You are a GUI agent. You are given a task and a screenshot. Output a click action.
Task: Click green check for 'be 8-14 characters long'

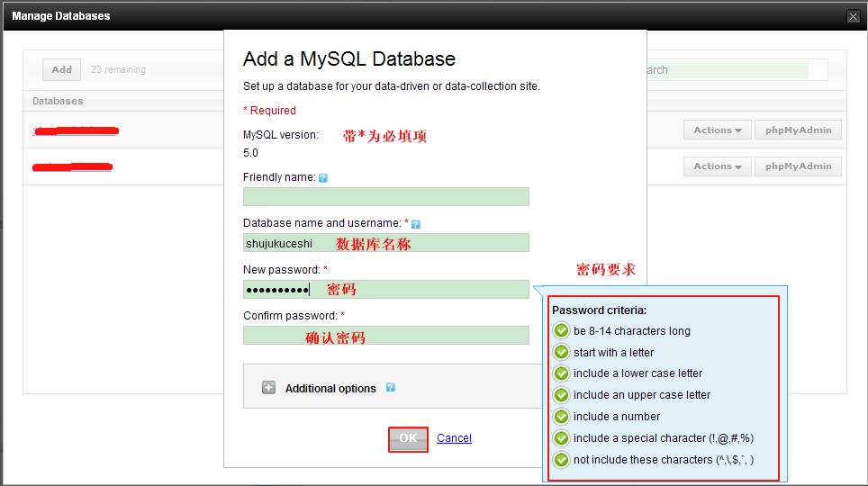(562, 330)
